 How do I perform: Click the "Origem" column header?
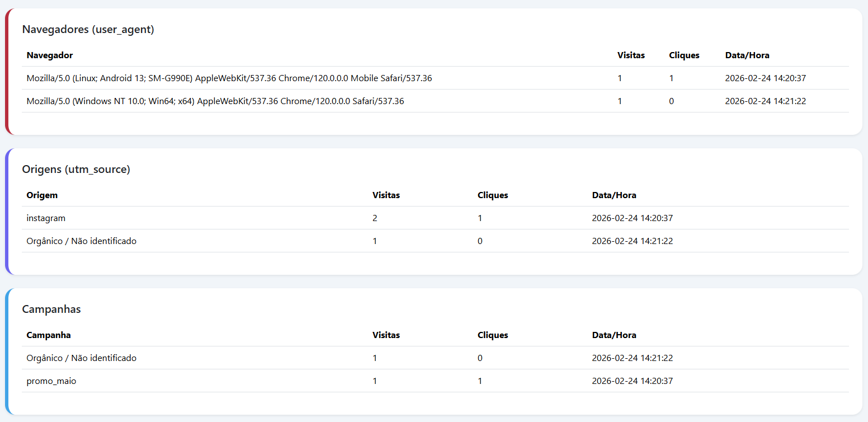42,195
